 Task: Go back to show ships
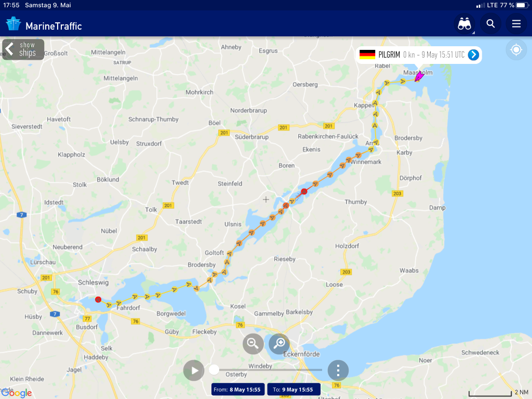coord(23,49)
